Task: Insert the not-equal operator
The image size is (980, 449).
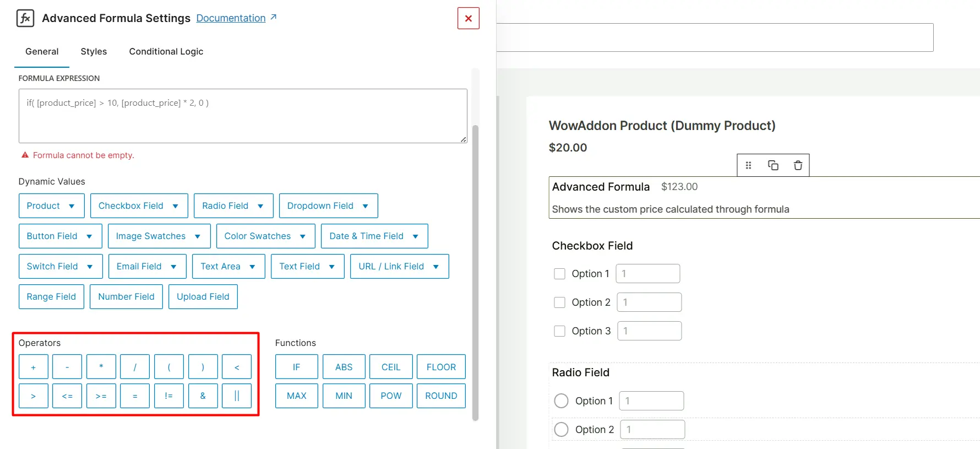Action: pyautogui.click(x=168, y=396)
